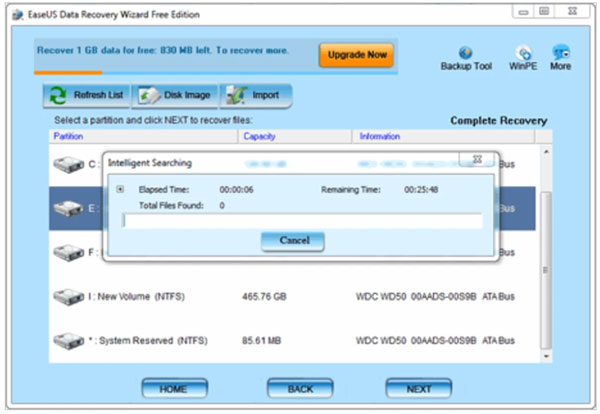
Task: Click System Reserved row drive information text
Action: point(435,341)
